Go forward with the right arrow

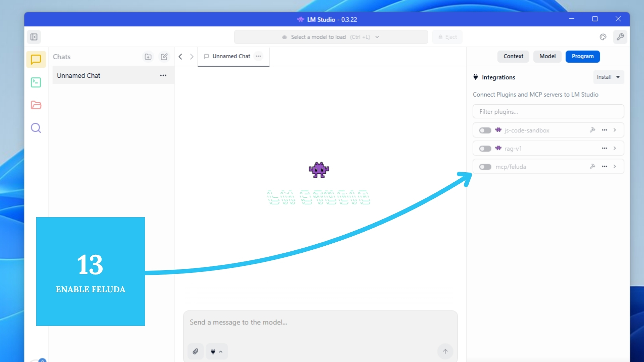[x=192, y=57]
